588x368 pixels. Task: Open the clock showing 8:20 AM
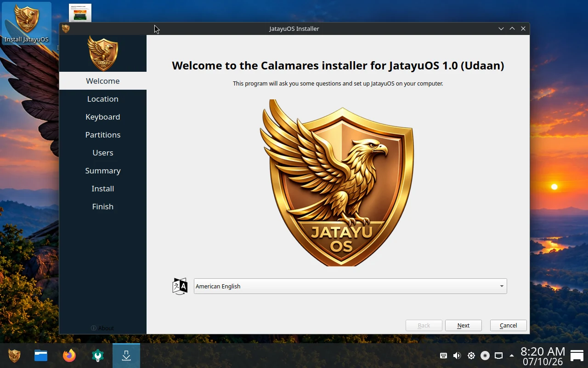(543, 356)
